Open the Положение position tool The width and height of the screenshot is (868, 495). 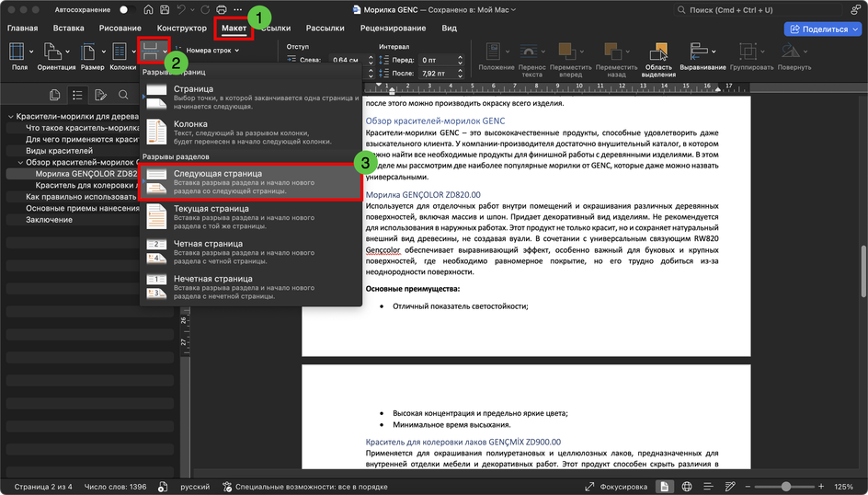pos(497,56)
